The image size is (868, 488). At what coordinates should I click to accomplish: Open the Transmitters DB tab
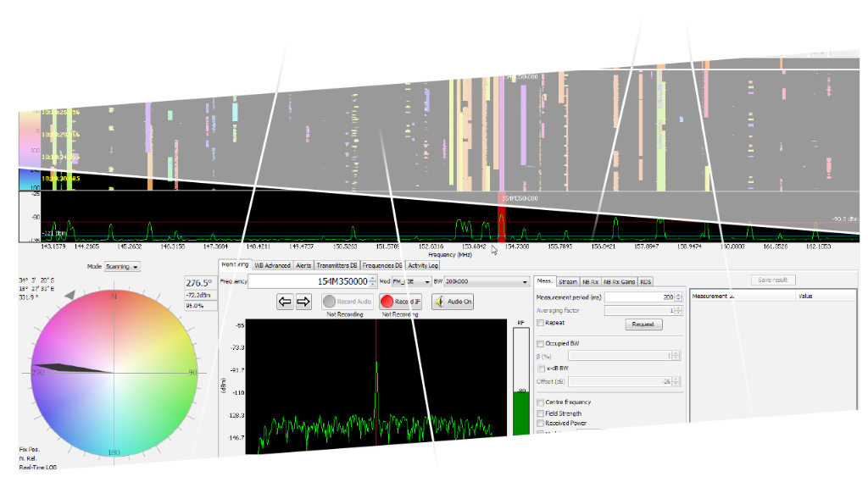point(337,265)
